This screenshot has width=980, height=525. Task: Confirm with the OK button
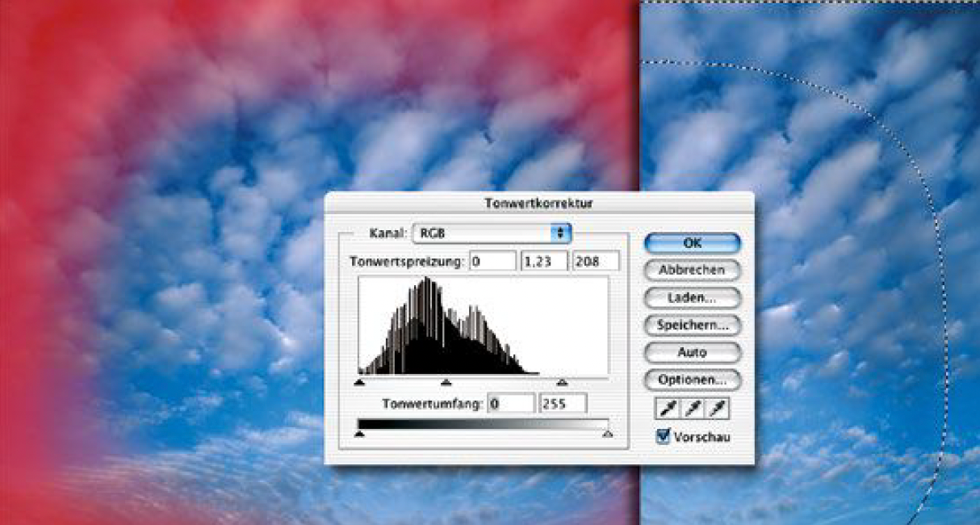point(692,242)
